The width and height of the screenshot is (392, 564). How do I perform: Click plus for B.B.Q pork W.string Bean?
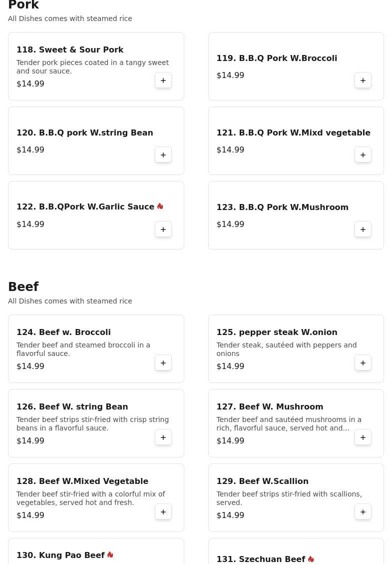pos(163,155)
